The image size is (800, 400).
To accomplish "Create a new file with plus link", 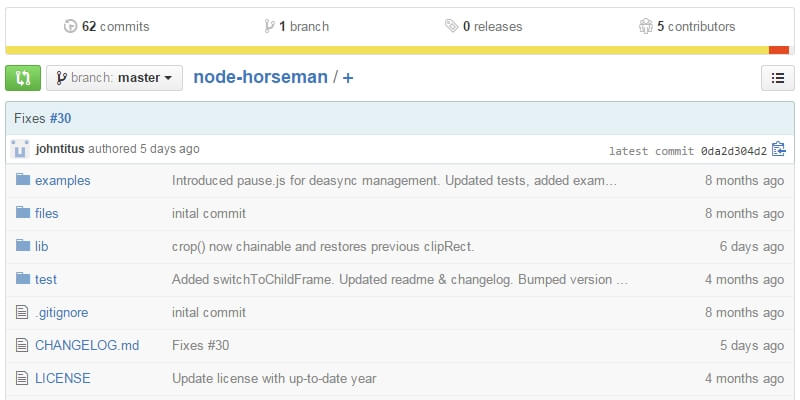I will click(x=348, y=77).
